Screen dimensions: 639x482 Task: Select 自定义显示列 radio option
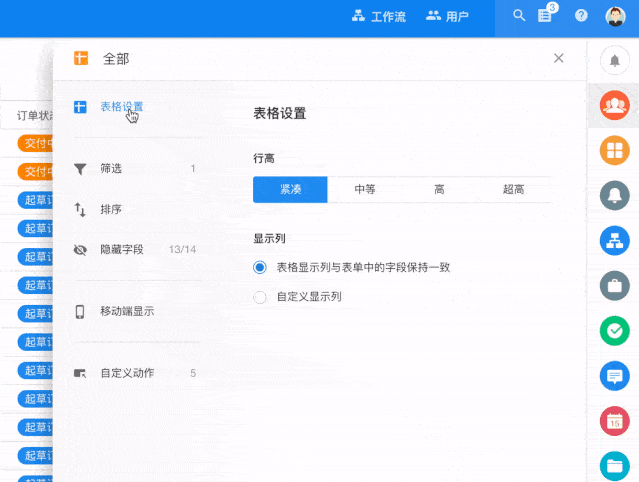tap(260, 297)
